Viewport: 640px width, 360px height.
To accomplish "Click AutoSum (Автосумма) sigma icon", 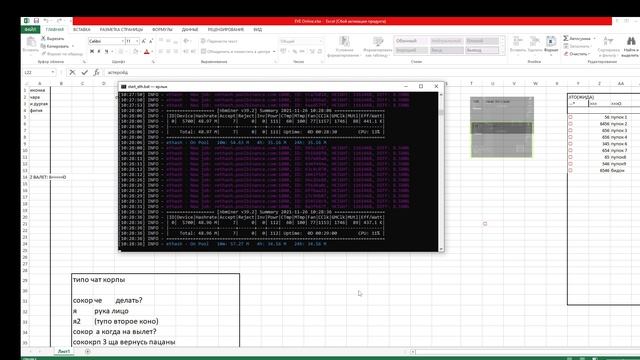I will tap(566, 38).
